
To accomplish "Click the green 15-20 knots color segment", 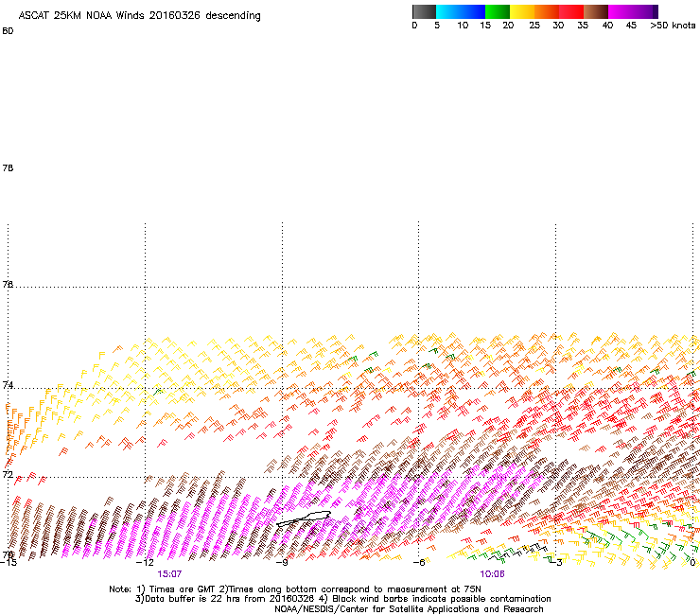I will (x=498, y=11).
